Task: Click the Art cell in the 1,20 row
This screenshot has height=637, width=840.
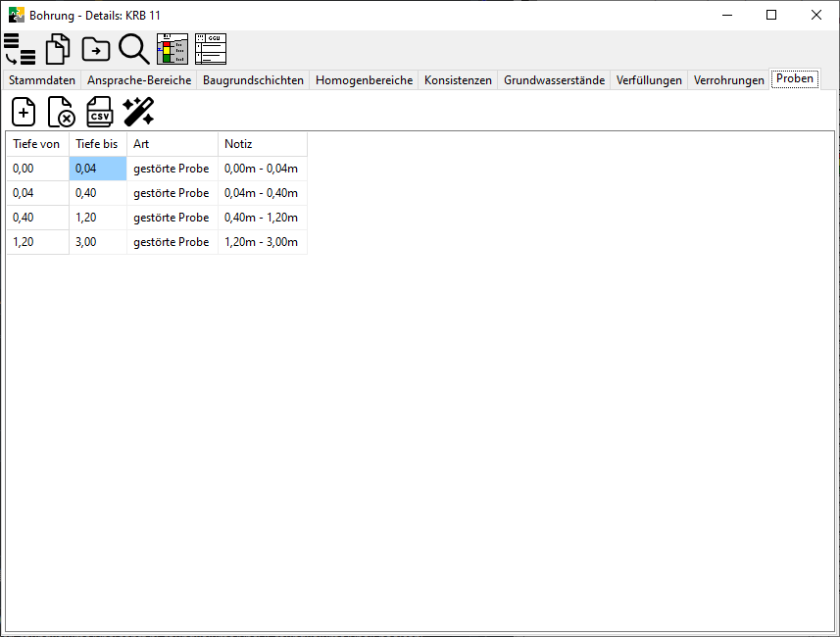Action: tap(172, 242)
